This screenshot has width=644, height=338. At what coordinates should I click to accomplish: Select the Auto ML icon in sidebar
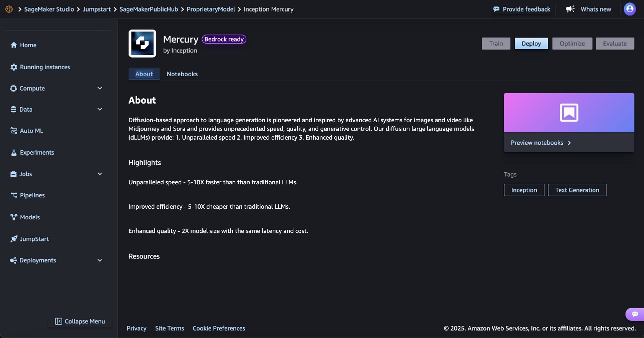pyautogui.click(x=14, y=131)
